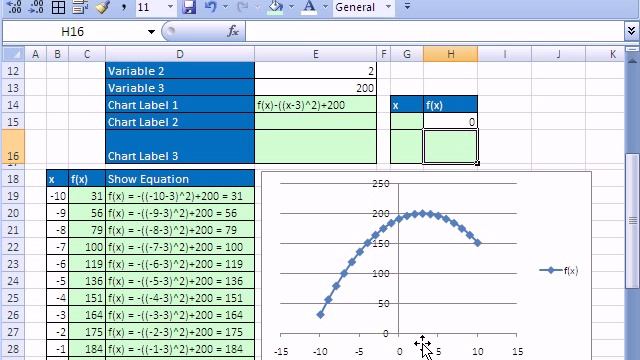Click the Wrap Text icon

pyautogui.click(x=80, y=7)
